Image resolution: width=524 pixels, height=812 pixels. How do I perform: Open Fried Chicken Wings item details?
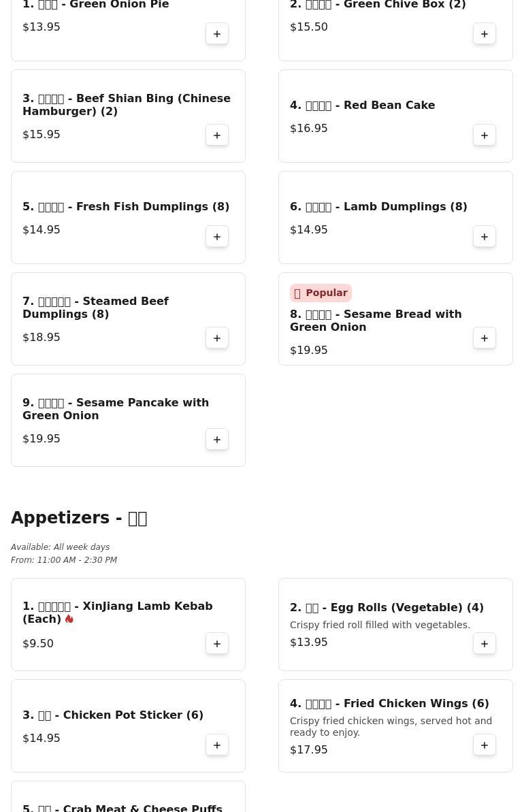389,704
